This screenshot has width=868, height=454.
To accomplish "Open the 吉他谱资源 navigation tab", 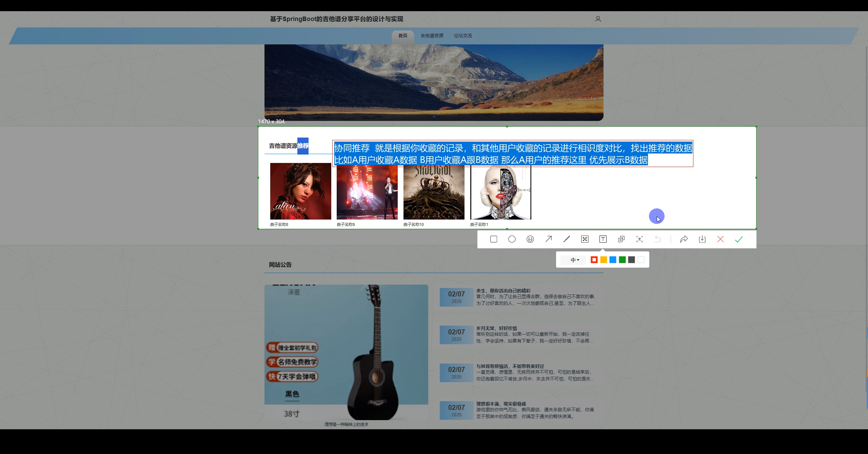I will pos(432,36).
